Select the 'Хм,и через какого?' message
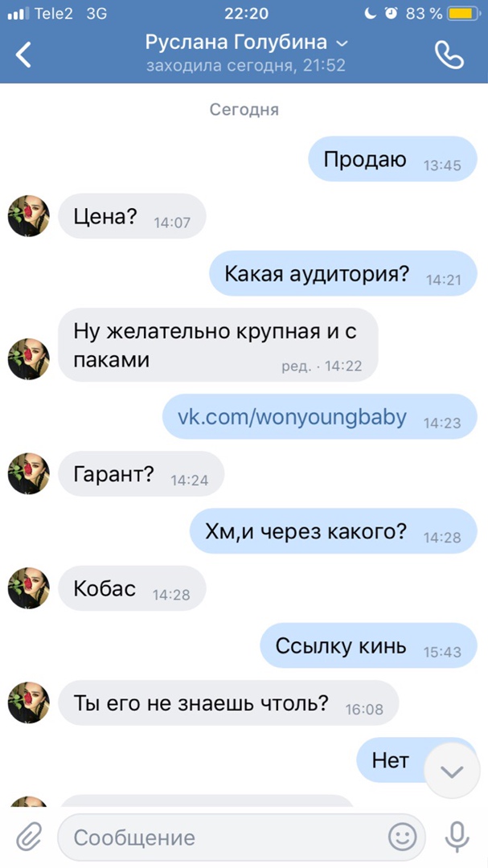The width and height of the screenshot is (488, 868). 334,531
